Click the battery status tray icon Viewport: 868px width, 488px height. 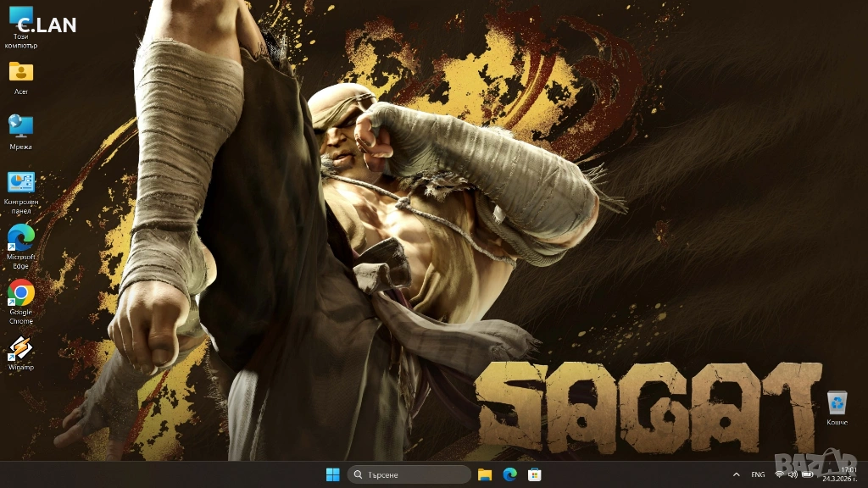point(807,474)
